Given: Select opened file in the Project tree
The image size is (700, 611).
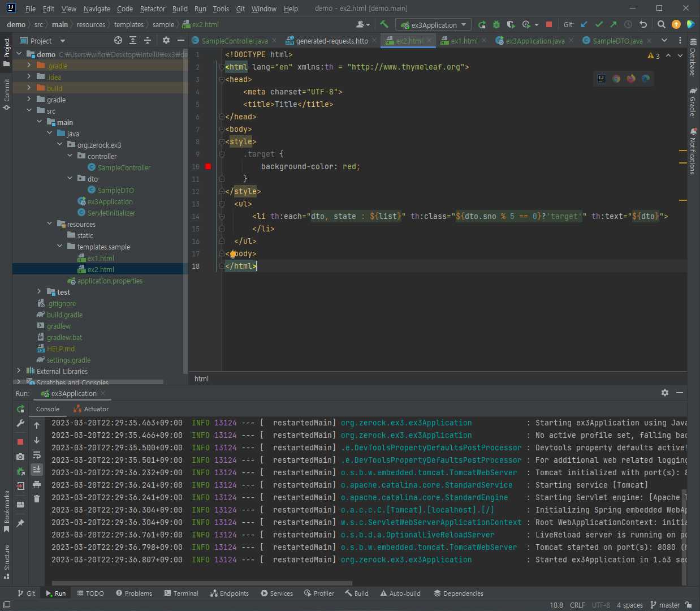Looking at the screenshot, I should click(118, 40).
